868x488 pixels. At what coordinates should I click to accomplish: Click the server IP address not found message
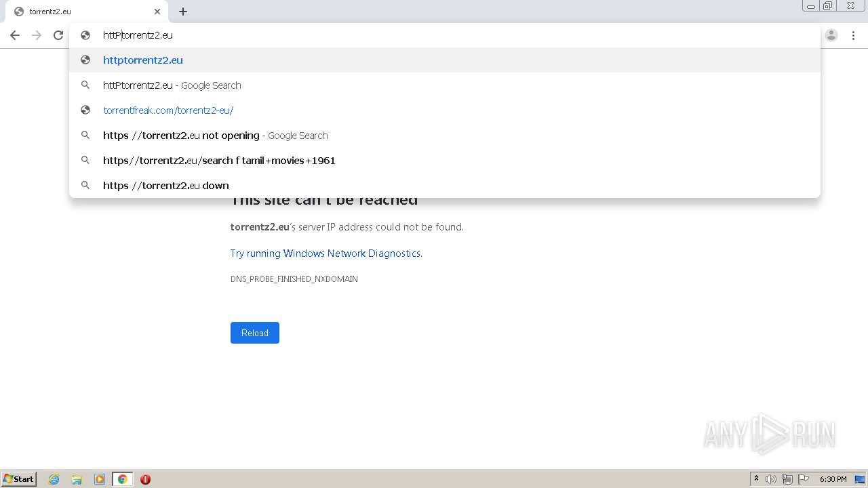(x=347, y=227)
